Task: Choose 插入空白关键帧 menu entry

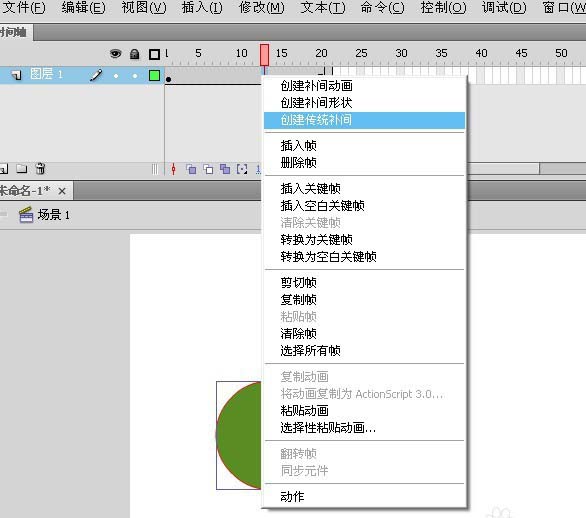Action: (364, 206)
